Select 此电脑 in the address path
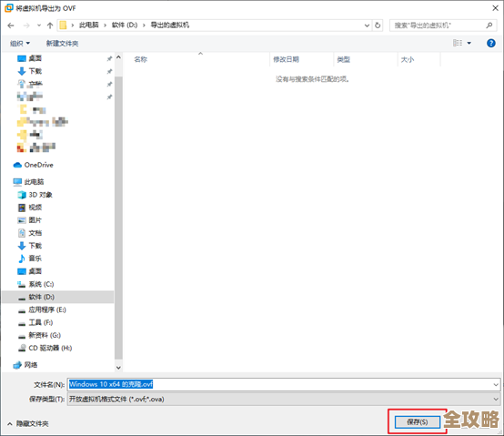This screenshot has height=436, width=504. coord(89,25)
